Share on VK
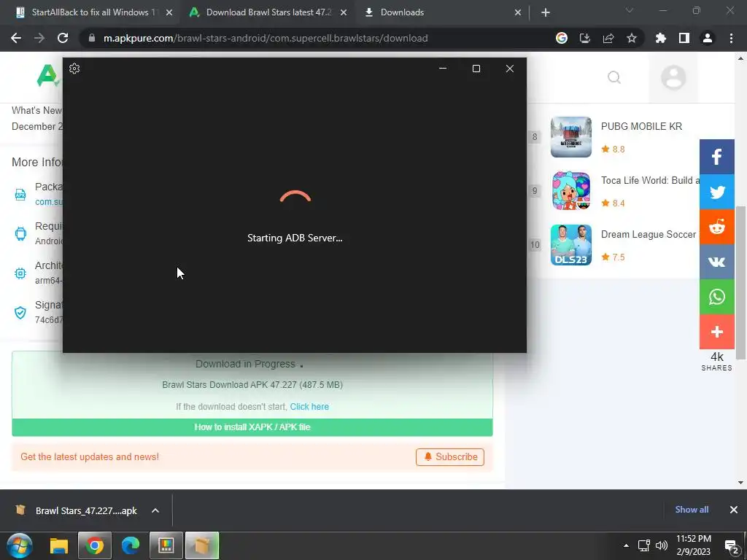 [717, 262]
